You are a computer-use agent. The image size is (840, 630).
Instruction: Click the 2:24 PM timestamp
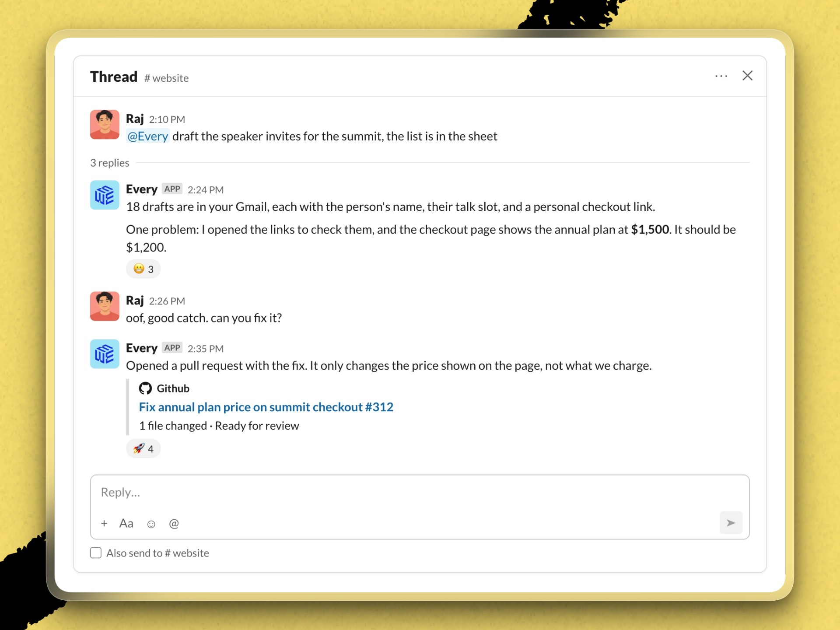[206, 190]
